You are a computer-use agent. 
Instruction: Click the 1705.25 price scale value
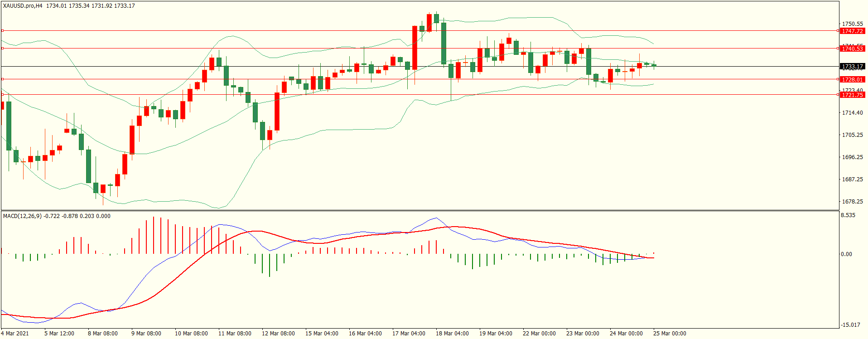(x=852, y=135)
